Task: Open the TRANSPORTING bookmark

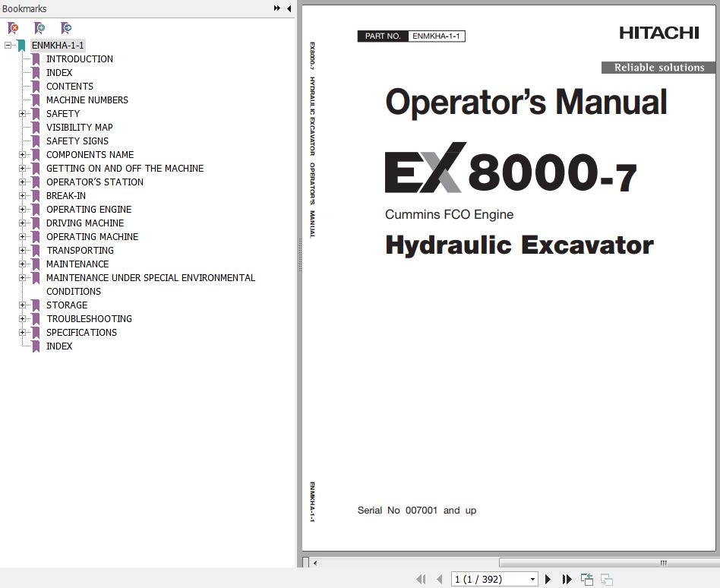Action: point(81,251)
